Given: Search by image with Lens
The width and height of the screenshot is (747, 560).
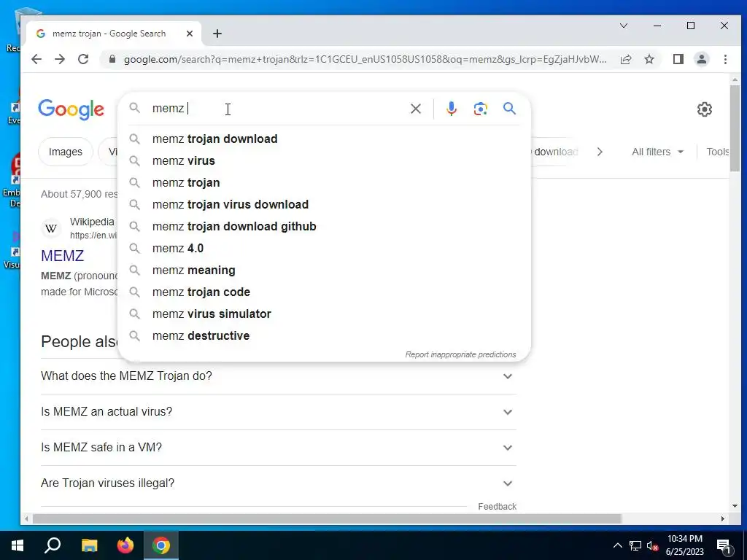Looking at the screenshot, I should (480, 109).
